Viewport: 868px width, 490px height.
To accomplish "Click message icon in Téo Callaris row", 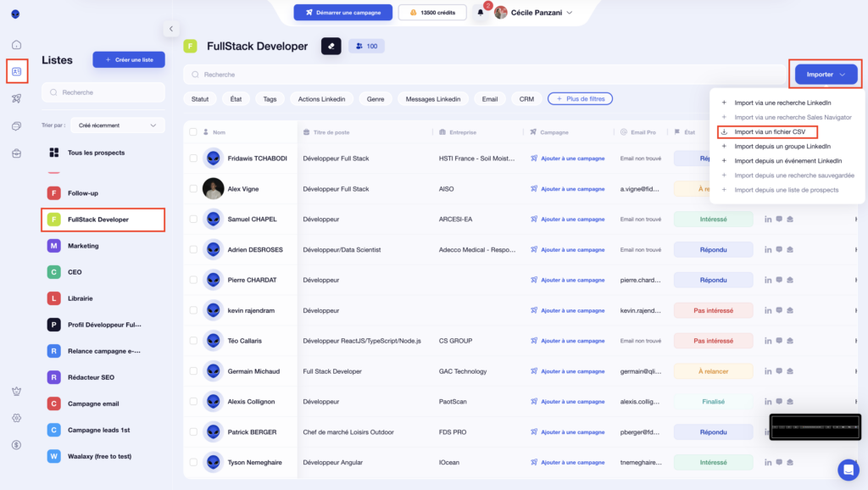I will point(779,341).
